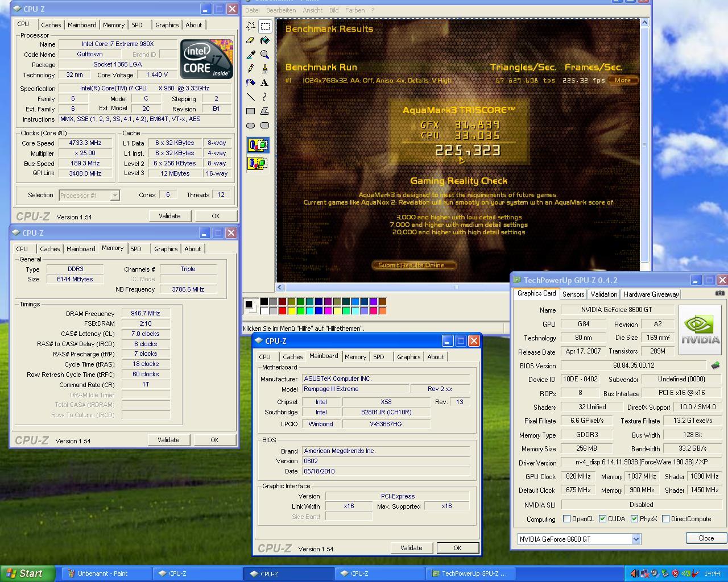The image size is (728, 582).
Task: Select the Curve tool in Paint
Action: coord(265,97)
